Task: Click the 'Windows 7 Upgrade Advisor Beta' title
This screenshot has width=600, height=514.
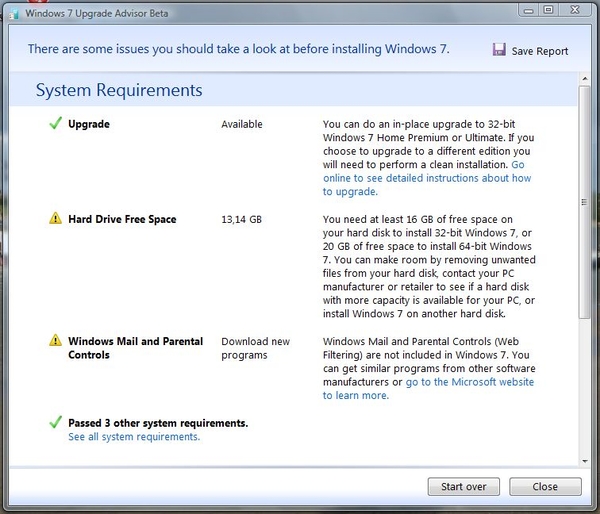Action: pos(97,13)
